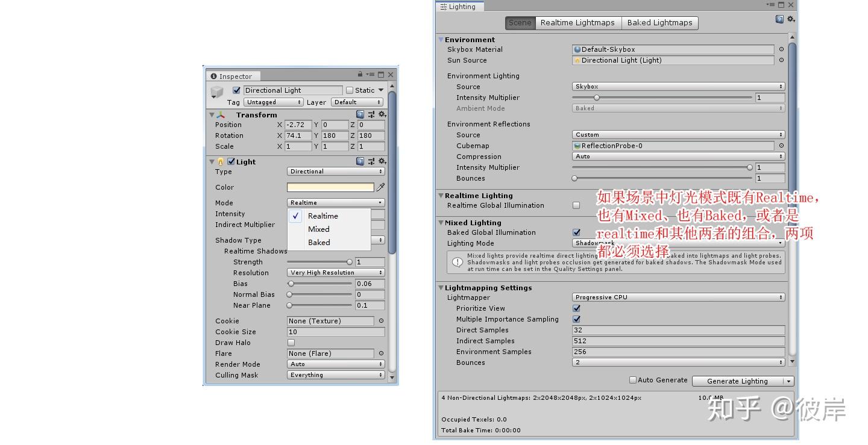868x445 pixels.
Task: Click the Indirect Samples input field
Action: coord(678,341)
